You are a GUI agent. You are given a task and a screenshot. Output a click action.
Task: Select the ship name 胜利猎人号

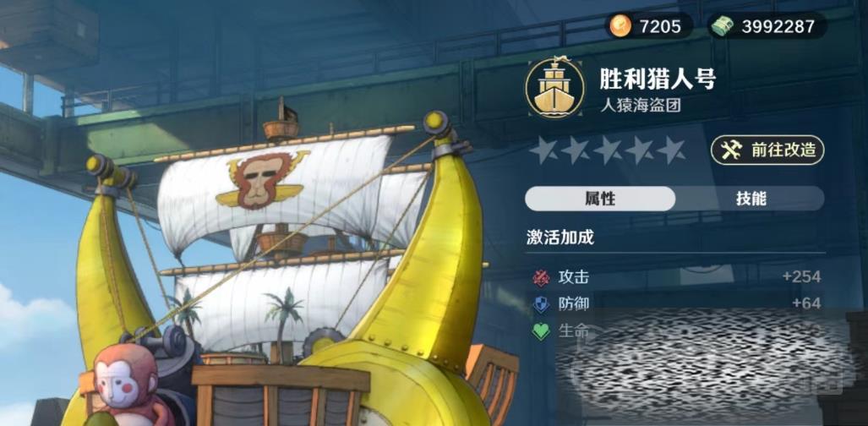[x=658, y=79]
